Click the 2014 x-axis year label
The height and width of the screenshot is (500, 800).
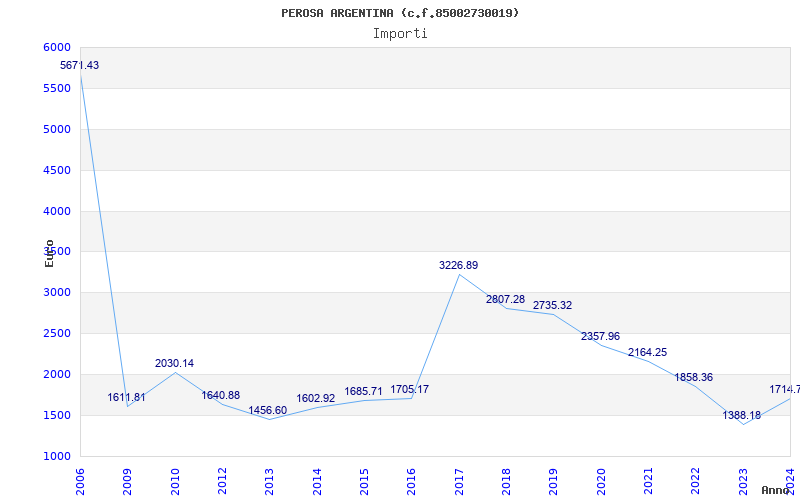(317, 481)
